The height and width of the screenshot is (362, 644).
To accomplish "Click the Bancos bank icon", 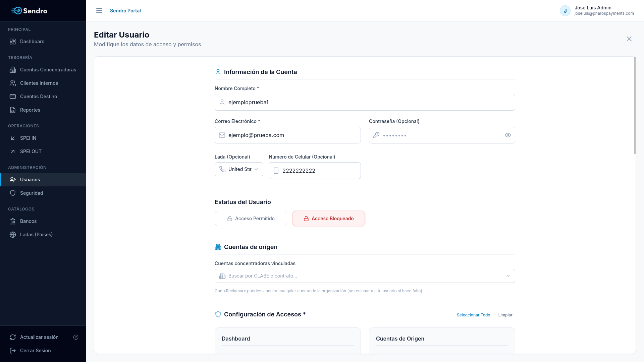I will click(x=13, y=221).
